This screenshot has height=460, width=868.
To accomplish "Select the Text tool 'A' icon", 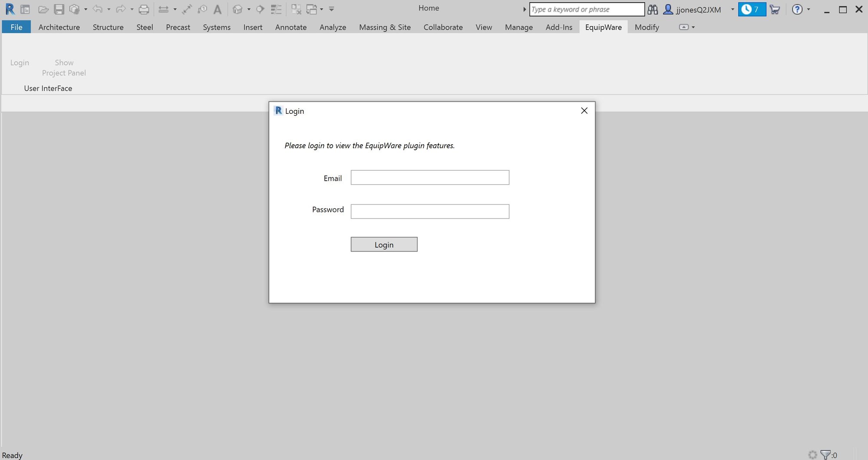I will pos(217,9).
